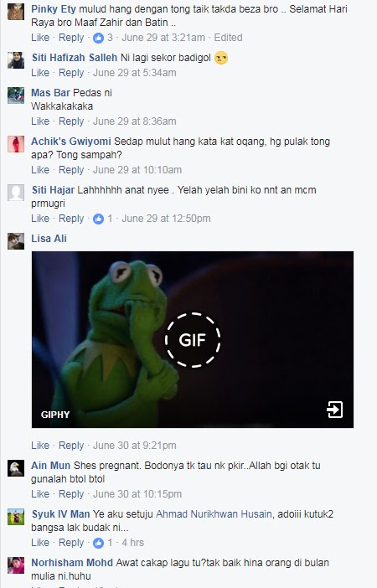
Task: Reply to Ain Mun's comment
Action: point(71,494)
